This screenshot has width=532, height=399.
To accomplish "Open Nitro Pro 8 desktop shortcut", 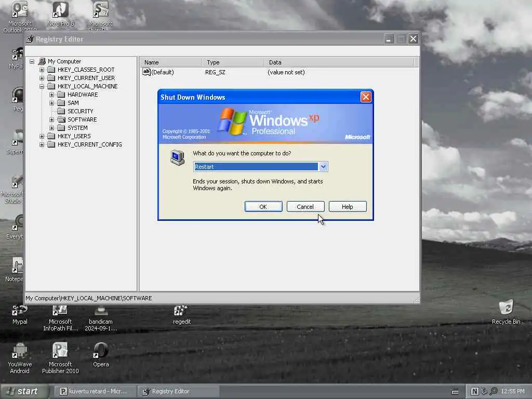I will (60, 14).
